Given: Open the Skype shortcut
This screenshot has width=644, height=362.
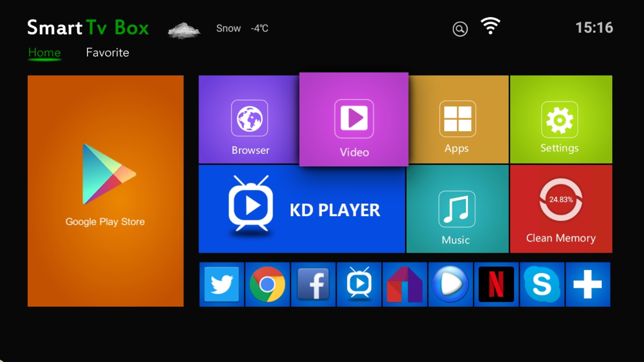Looking at the screenshot, I should 542,284.
